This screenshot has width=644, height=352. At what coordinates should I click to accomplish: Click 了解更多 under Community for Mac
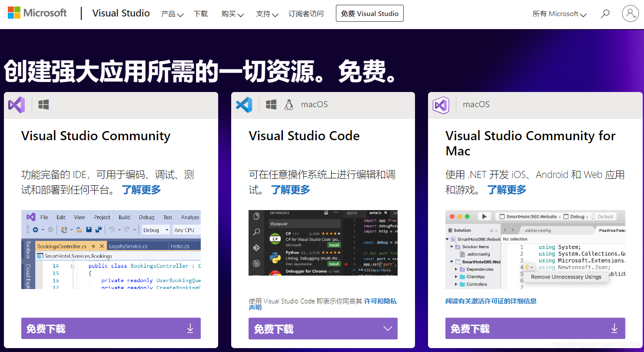point(507,190)
